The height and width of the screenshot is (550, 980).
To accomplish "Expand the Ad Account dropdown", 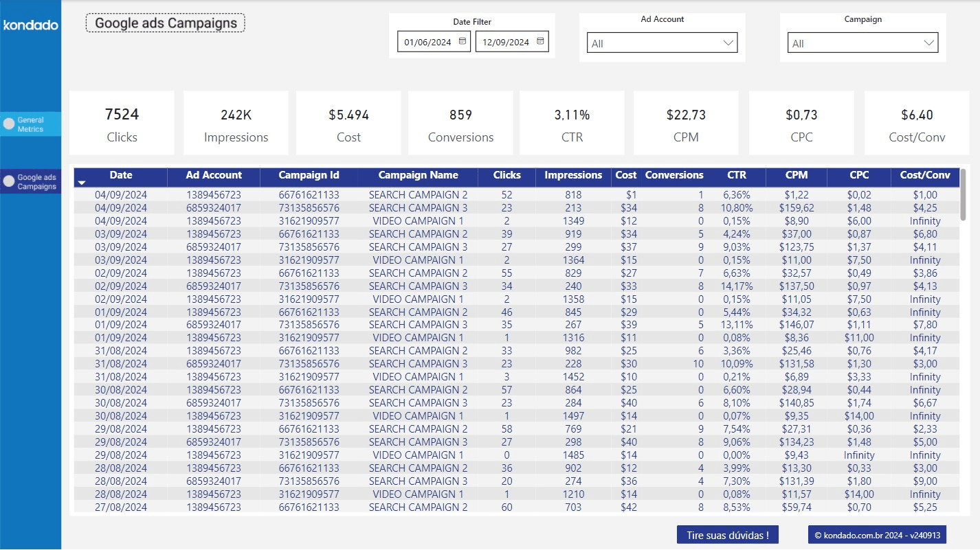I will point(662,43).
